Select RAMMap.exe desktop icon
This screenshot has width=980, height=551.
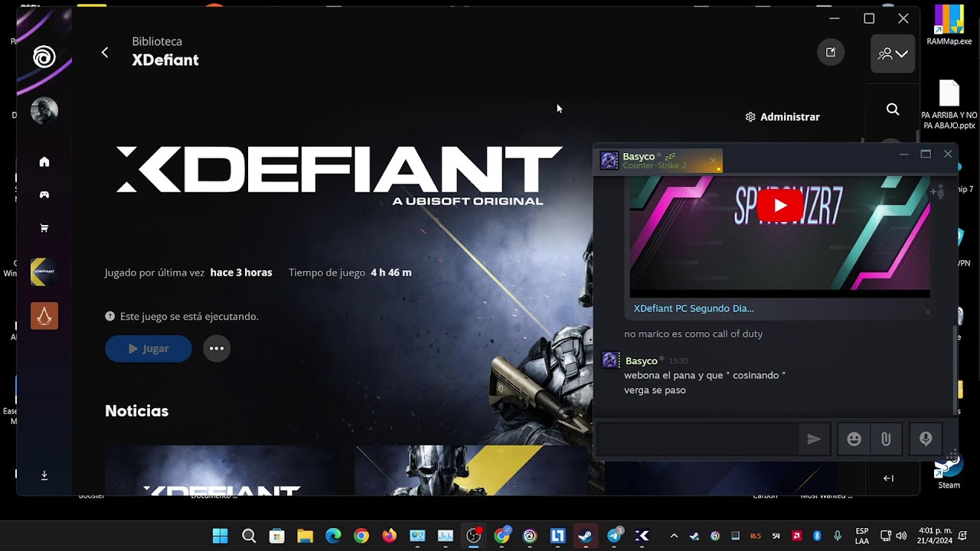tap(949, 25)
